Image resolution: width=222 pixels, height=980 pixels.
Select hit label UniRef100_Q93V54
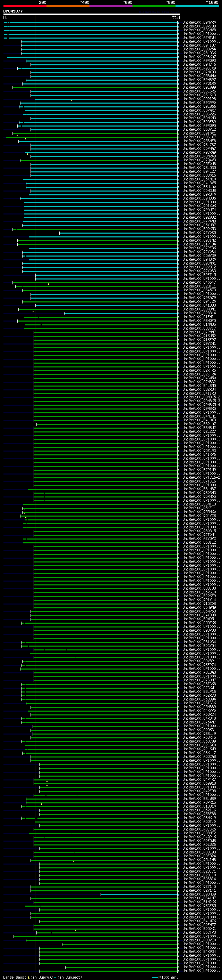click(x=199, y=49)
